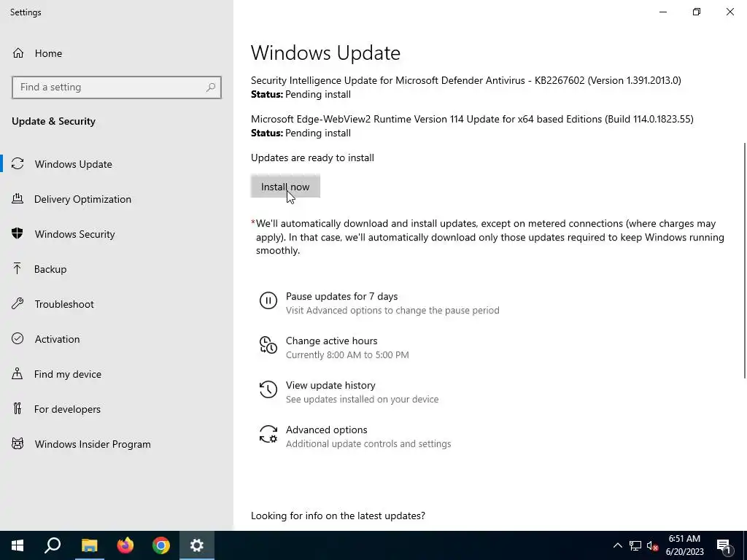Click the Windows Insider Program cat icon
Viewport: 747px width, 560px height.
(x=18, y=444)
